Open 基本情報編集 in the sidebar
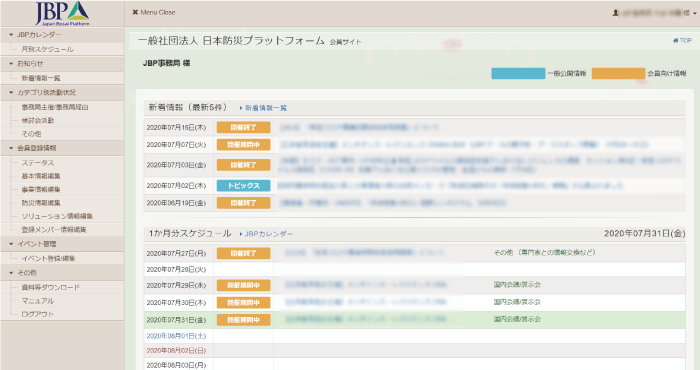Image resolution: width=700 pixels, height=370 pixels. coord(41,176)
